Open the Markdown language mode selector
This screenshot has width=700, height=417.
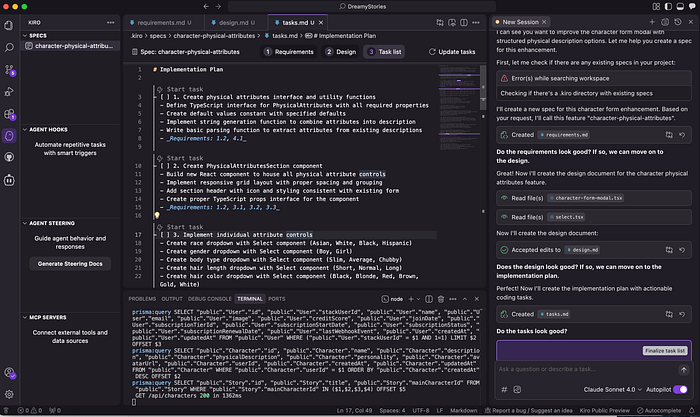[x=463, y=410]
